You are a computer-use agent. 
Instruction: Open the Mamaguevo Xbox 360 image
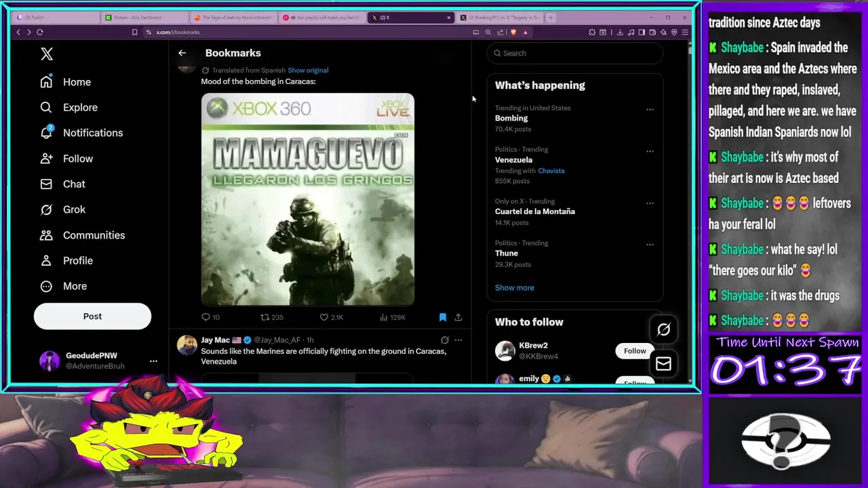point(308,199)
